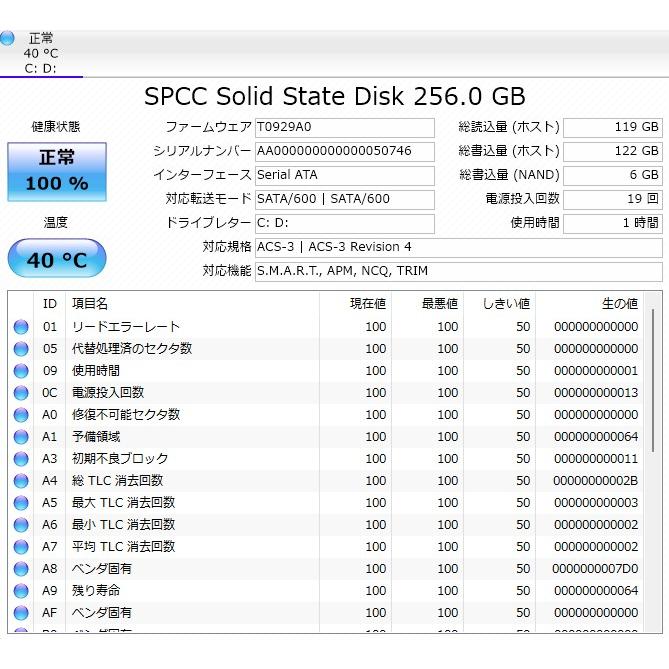
Task: Click status orb for A3 初期不良ブロック row
Action: pyautogui.click(x=21, y=459)
